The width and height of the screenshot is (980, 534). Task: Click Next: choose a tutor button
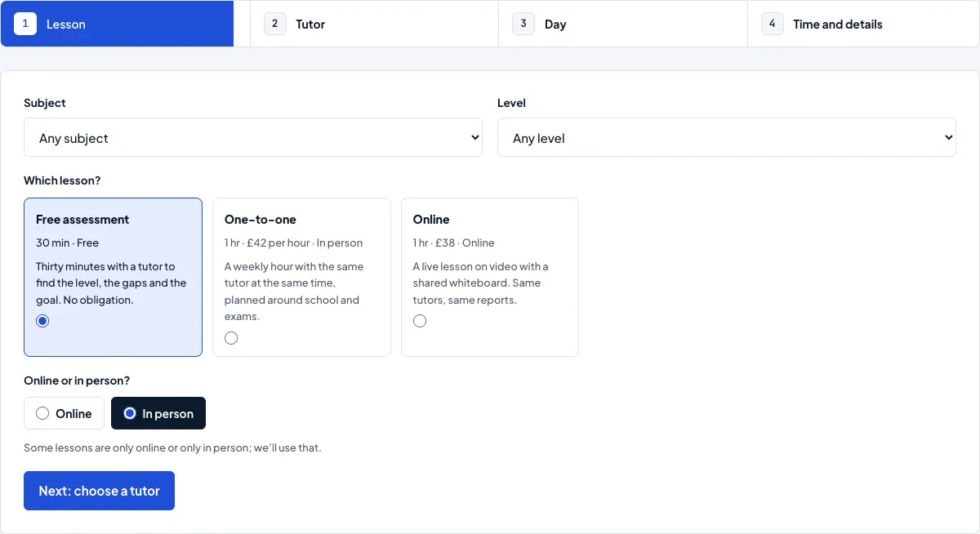pos(99,491)
